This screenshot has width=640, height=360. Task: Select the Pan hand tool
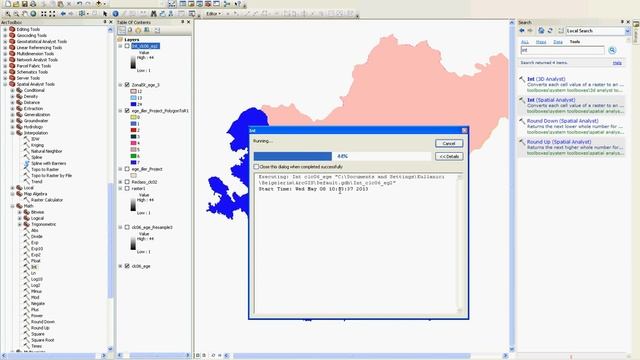click(24, 14)
